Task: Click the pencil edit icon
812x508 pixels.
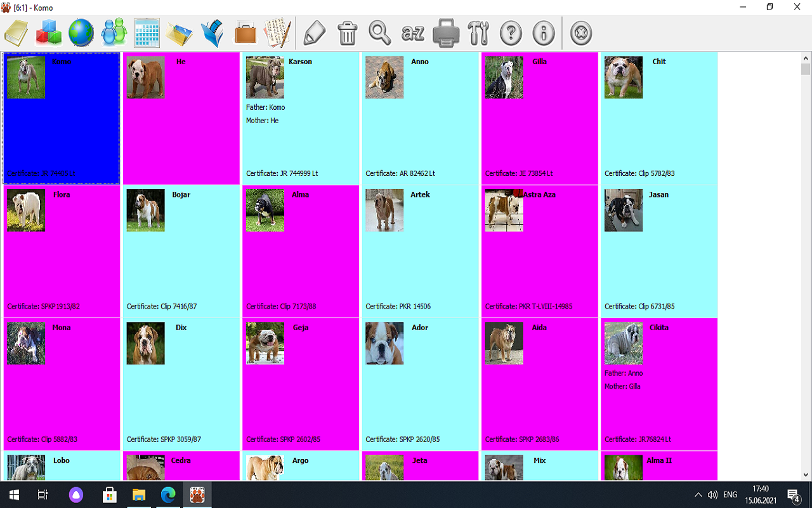Action: pyautogui.click(x=315, y=32)
